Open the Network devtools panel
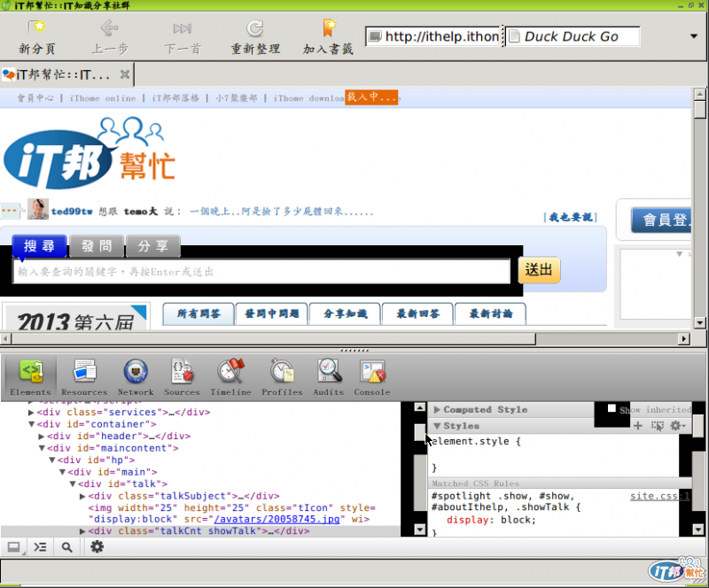This screenshot has height=588, width=709. click(x=136, y=376)
